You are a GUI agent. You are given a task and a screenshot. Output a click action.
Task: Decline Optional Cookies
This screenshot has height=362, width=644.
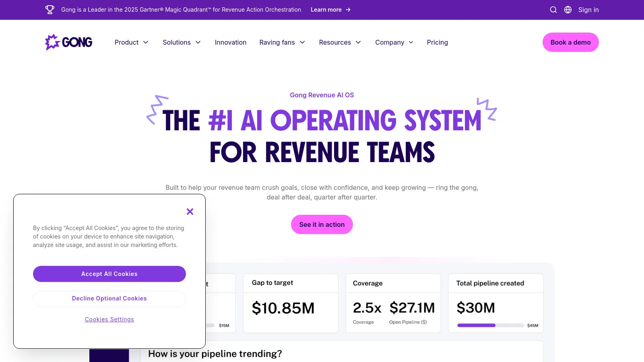click(x=109, y=298)
